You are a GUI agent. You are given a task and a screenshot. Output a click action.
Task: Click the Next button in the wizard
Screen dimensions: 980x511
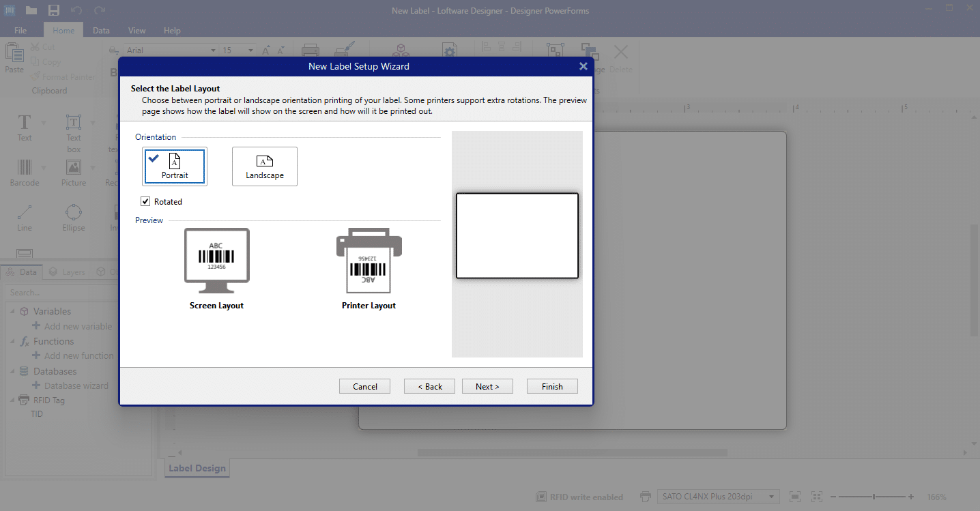coord(487,385)
